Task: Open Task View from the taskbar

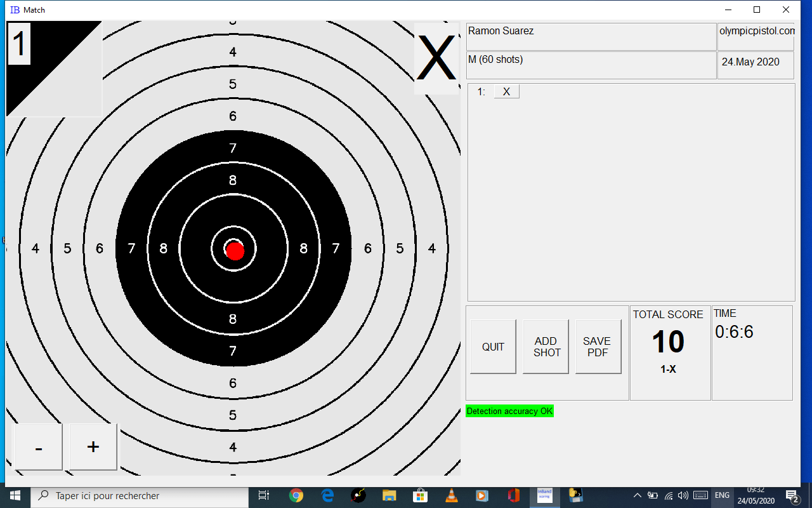Action: [x=264, y=495]
